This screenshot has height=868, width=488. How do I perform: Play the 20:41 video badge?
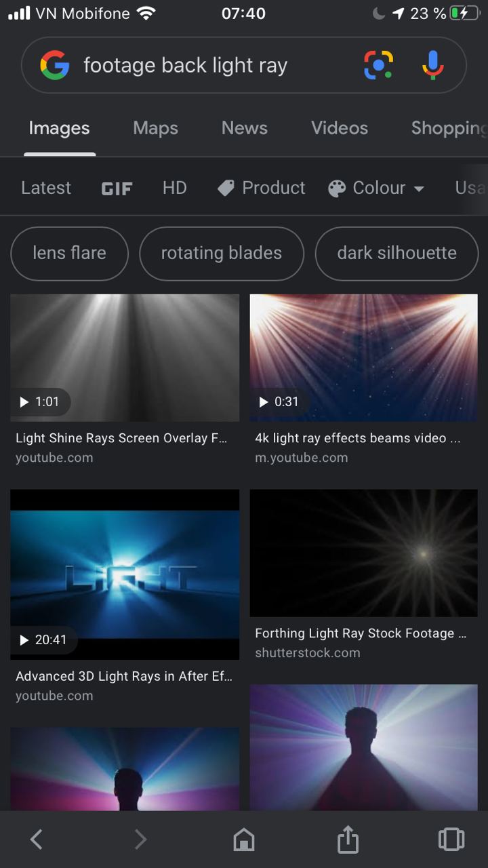point(44,640)
